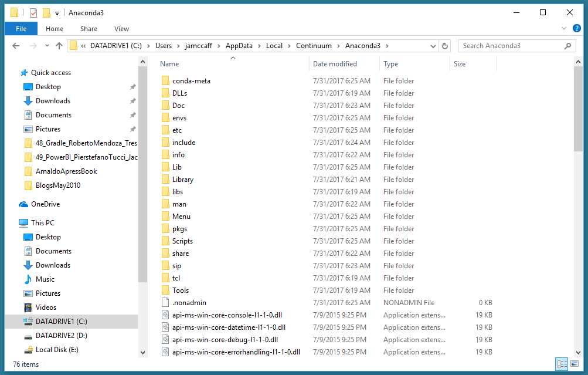Select the conda-meta folder icon
Screen dimensions: 588x375
165,81
